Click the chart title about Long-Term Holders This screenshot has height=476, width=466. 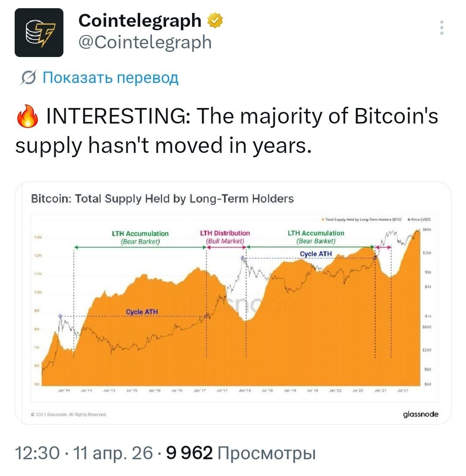[162, 199]
